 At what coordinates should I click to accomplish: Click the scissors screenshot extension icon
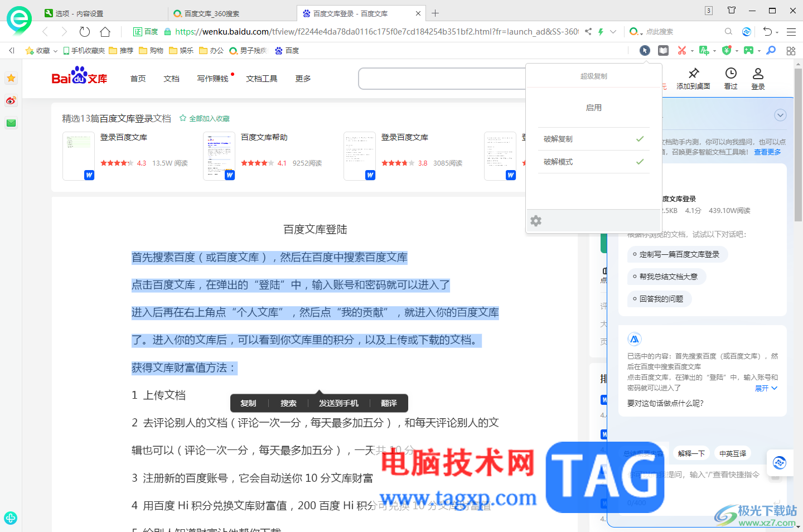681,50
